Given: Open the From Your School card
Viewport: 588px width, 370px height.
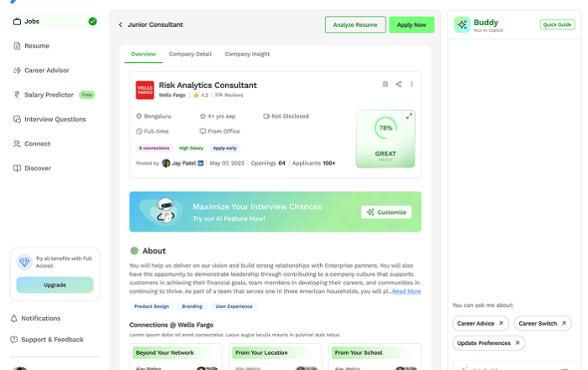Looking at the screenshot, I should [x=375, y=357].
